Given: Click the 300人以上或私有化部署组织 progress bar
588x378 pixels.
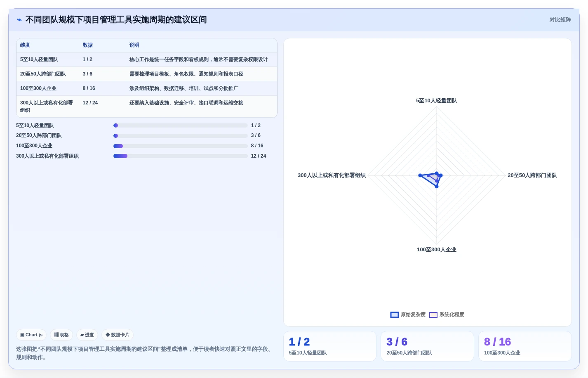Looking at the screenshot, I should 181,156.
